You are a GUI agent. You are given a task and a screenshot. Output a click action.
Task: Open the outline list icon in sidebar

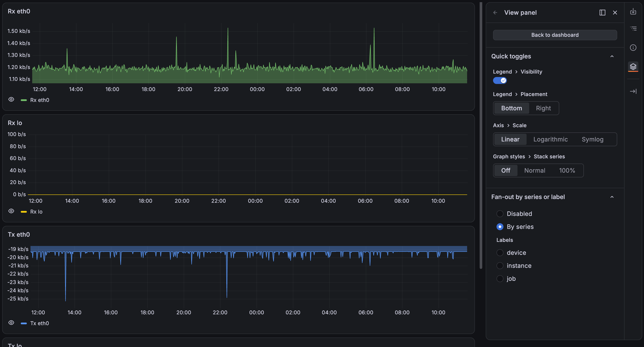click(633, 29)
